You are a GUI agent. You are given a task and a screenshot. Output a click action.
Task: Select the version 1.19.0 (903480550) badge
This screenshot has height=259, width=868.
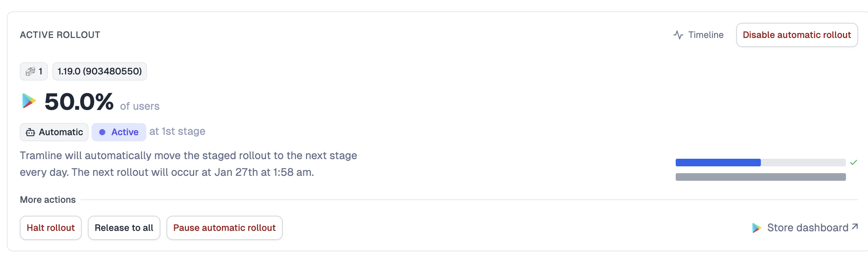100,71
